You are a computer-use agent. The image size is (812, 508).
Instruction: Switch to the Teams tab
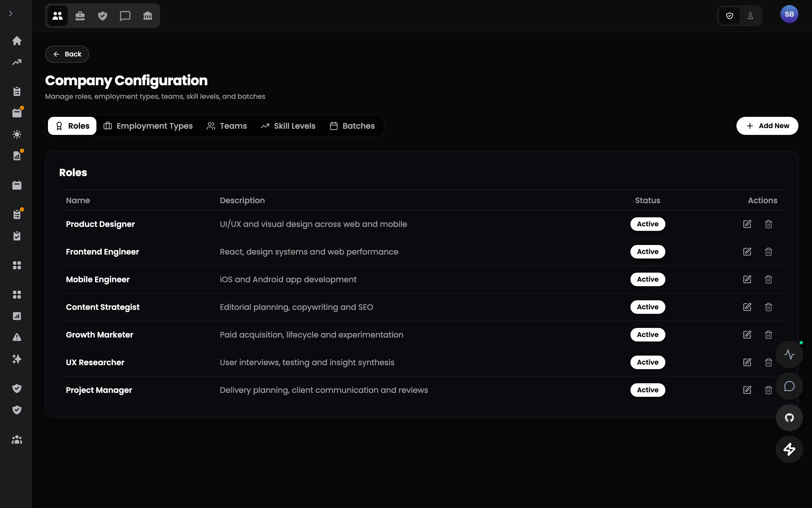pos(227,126)
